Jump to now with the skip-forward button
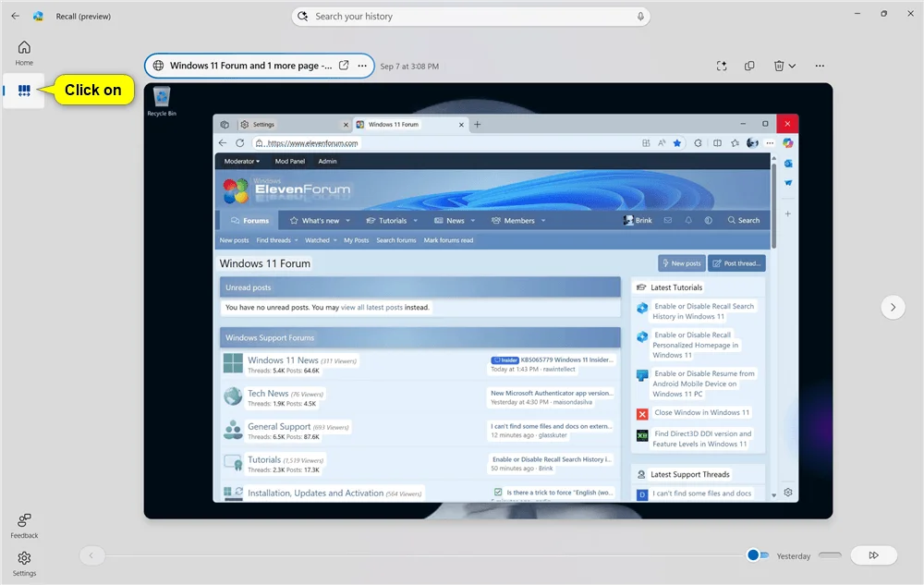Image resolution: width=924 pixels, height=585 pixels. click(x=873, y=555)
